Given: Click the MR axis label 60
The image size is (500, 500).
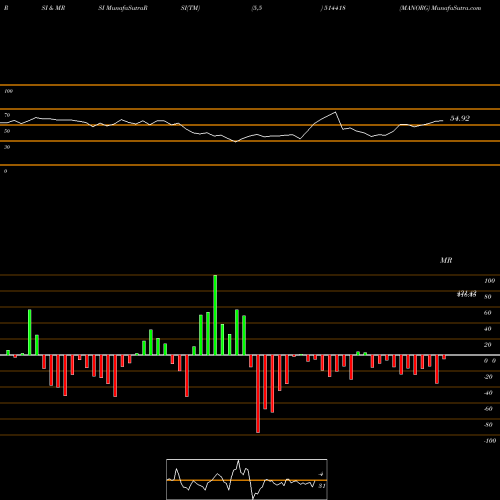Looking at the screenshot, I should point(487,313).
